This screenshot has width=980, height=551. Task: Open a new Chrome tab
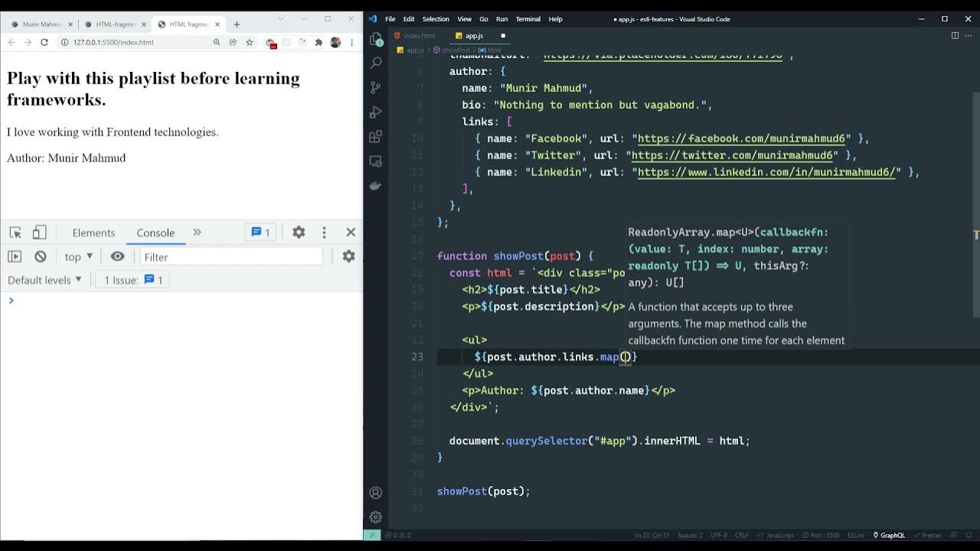click(237, 24)
